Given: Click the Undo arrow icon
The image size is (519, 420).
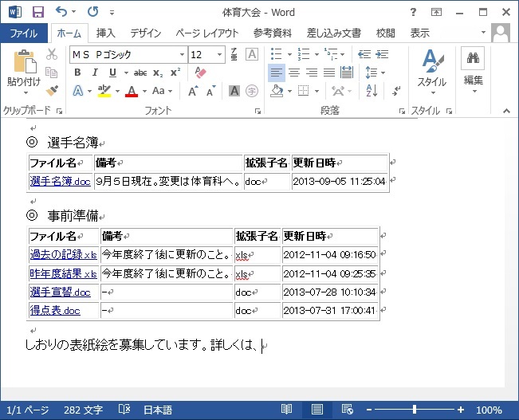Looking at the screenshot, I should pos(62,12).
